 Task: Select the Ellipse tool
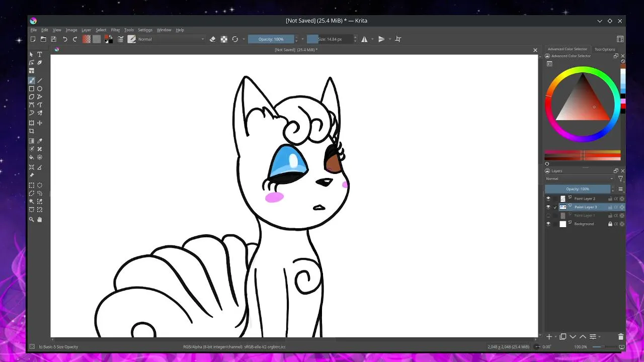point(40,88)
